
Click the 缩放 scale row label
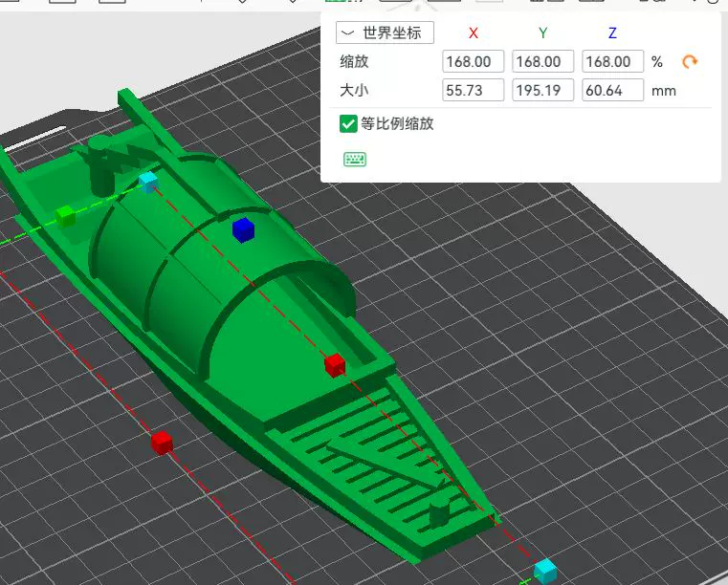point(354,61)
